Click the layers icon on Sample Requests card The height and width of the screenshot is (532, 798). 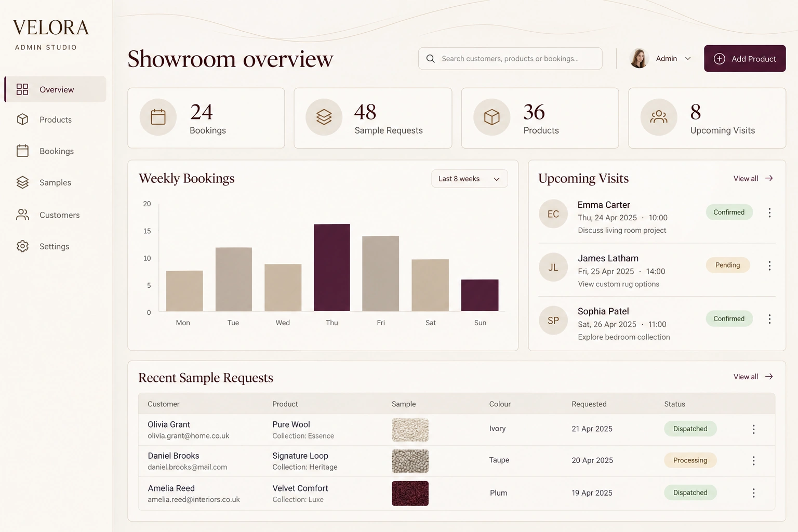324,117
